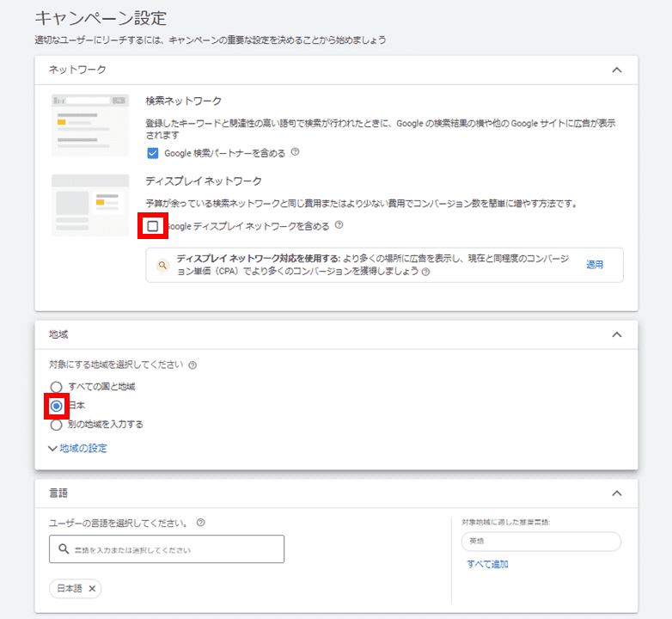Uncheck Google 検索パートナーを含める checkbox
Screen dimensions: 672x619
pos(153,153)
